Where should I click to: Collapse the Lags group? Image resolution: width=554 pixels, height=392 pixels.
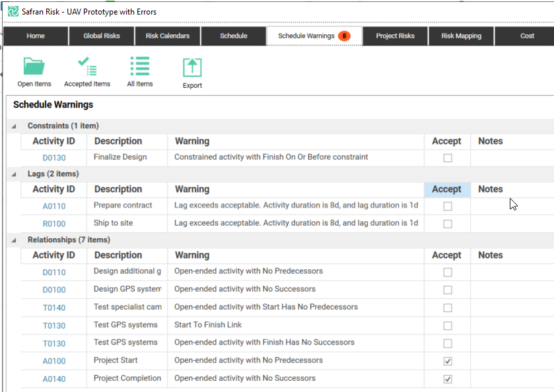point(15,174)
